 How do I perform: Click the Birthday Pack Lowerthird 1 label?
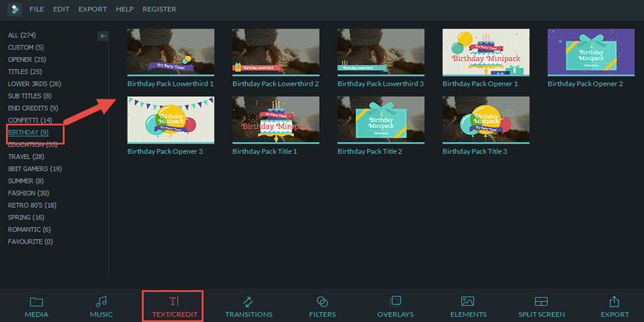(170, 84)
